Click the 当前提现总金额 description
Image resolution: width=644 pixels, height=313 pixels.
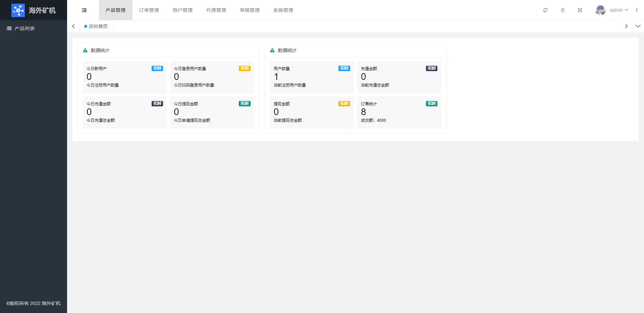click(x=288, y=120)
